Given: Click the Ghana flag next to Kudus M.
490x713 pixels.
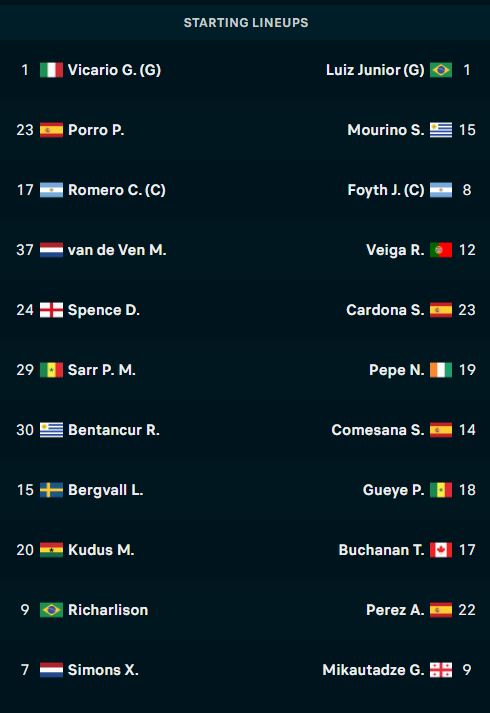Looking at the screenshot, I should coord(51,550).
